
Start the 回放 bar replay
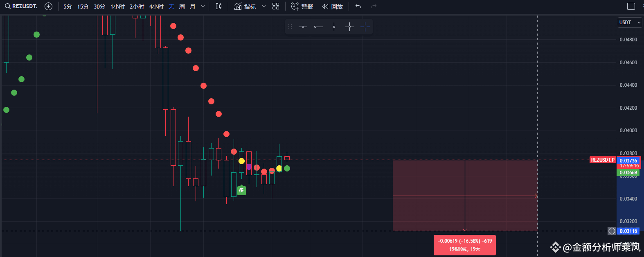point(332,7)
